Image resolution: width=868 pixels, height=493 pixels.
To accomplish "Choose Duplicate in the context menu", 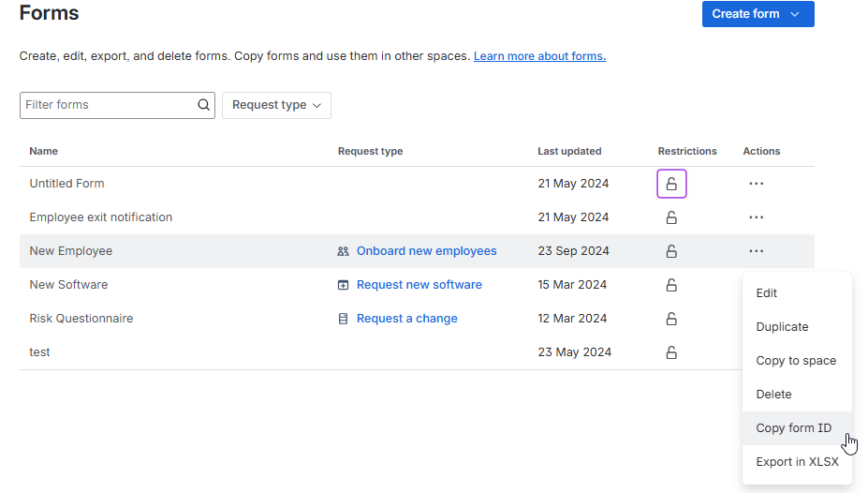I will [782, 327].
